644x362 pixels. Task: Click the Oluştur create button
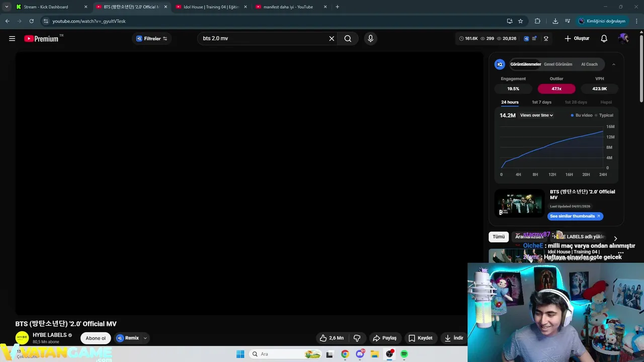(x=577, y=39)
